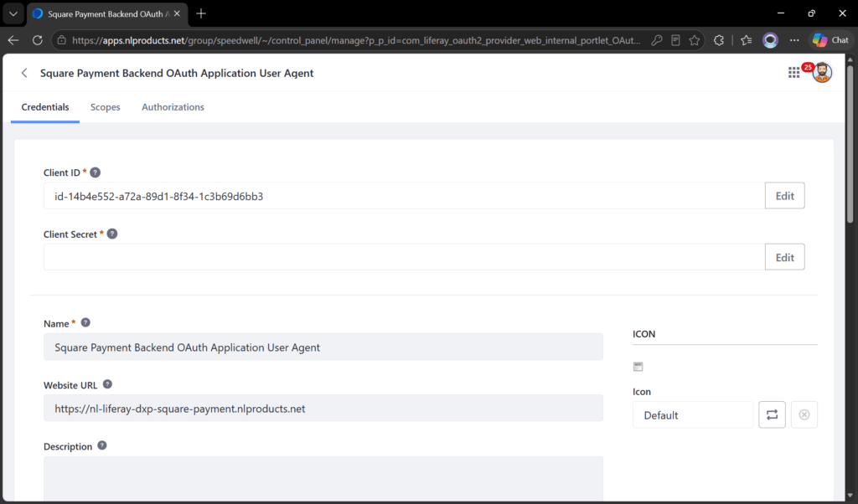Image resolution: width=858 pixels, height=504 pixels.
Task: Reload the page with refresh button
Action: pyautogui.click(x=37, y=40)
